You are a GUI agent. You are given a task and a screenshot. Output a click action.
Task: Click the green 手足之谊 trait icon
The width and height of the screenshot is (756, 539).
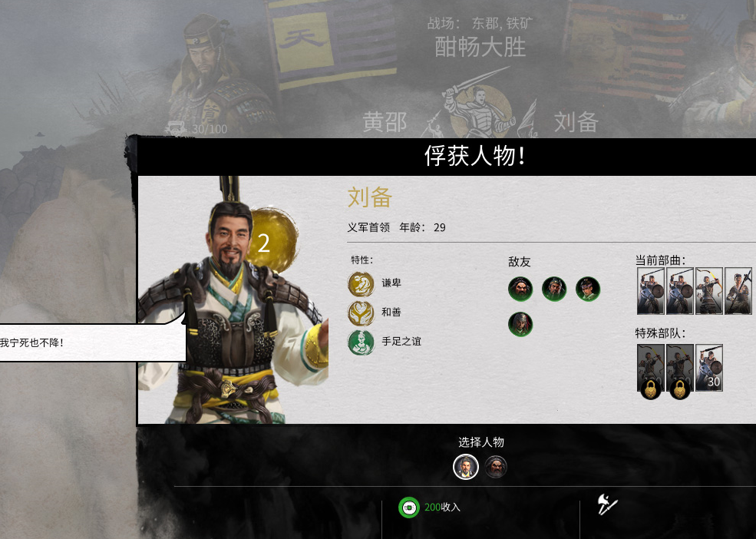(x=361, y=342)
